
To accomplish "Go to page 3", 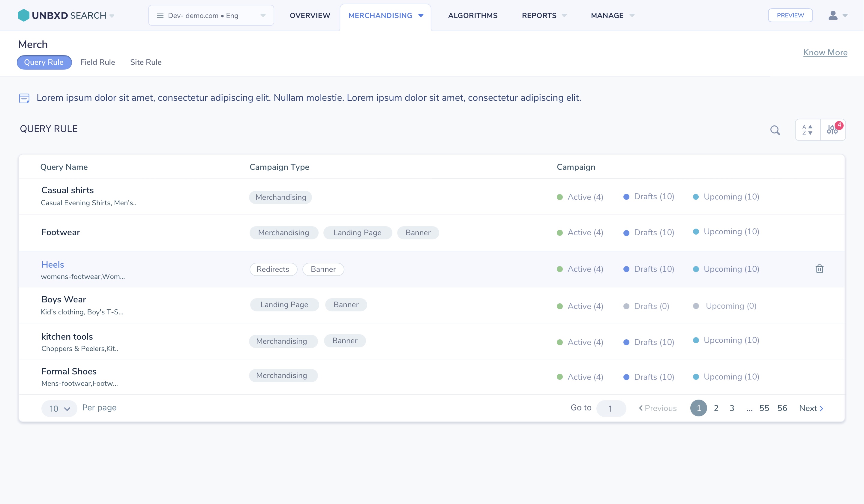I will point(732,408).
